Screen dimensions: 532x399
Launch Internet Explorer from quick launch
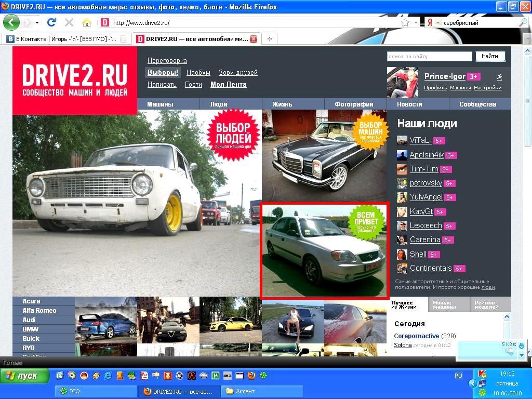tap(108, 375)
